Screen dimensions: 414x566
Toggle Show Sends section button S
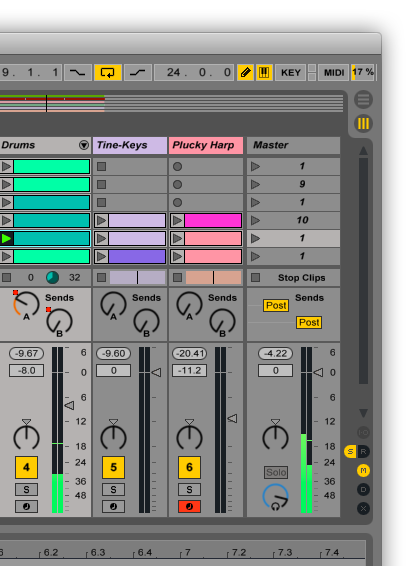tap(350, 452)
